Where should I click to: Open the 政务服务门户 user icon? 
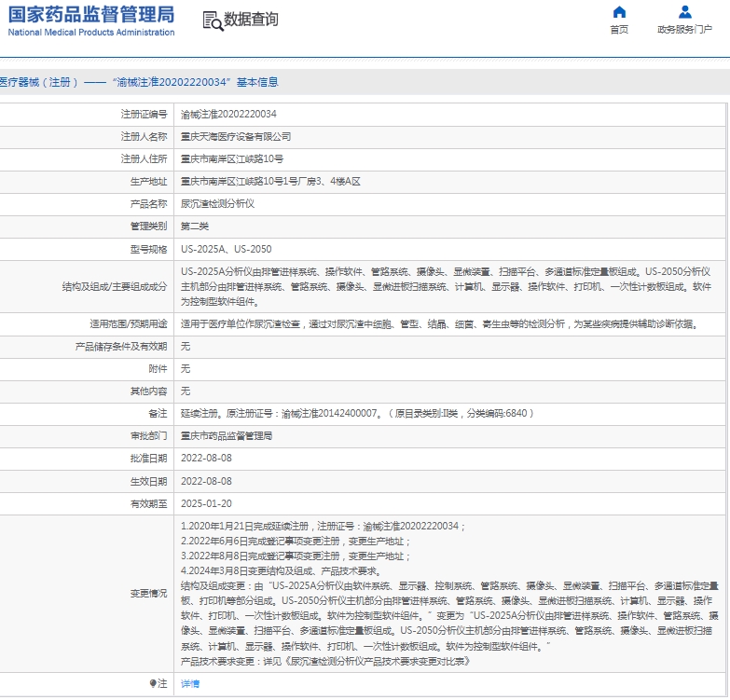coord(685,11)
